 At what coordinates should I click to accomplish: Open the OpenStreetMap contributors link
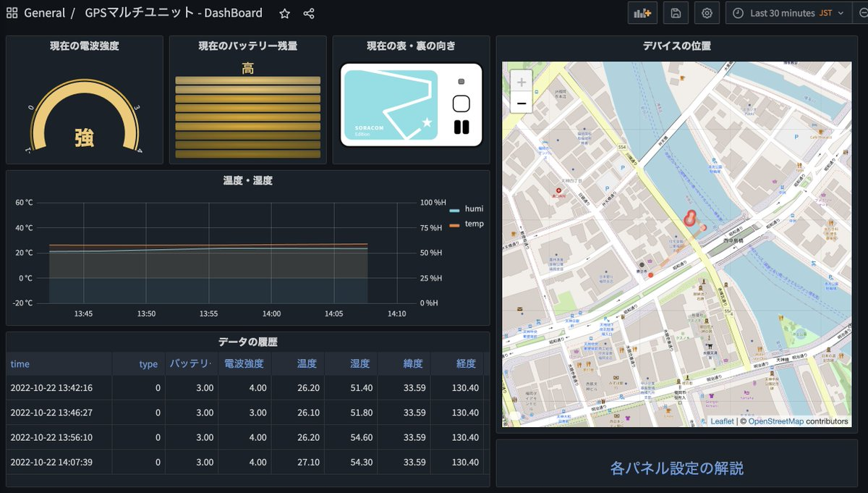point(775,421)
